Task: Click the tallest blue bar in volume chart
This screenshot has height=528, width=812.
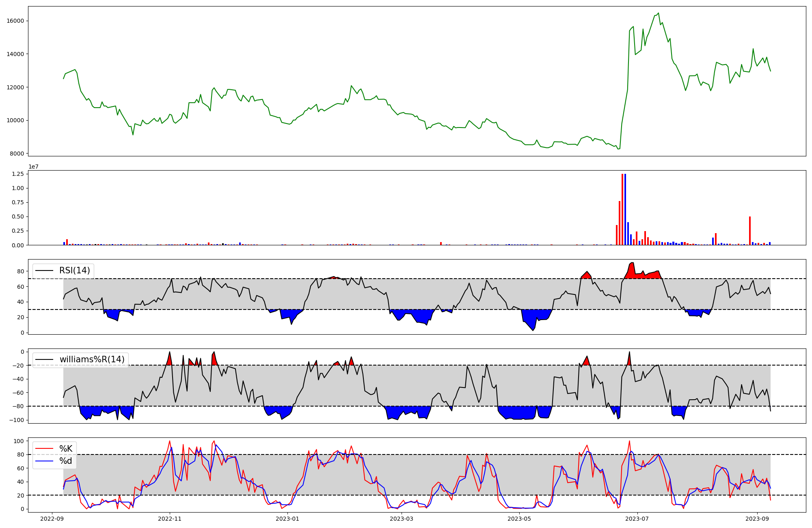Action: click(625, 209)
